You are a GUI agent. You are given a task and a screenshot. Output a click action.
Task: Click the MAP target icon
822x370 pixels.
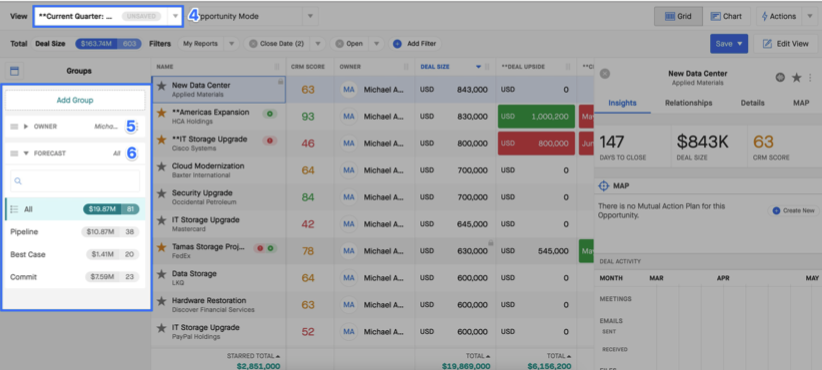pyautogui.click(x=604, y=186)
